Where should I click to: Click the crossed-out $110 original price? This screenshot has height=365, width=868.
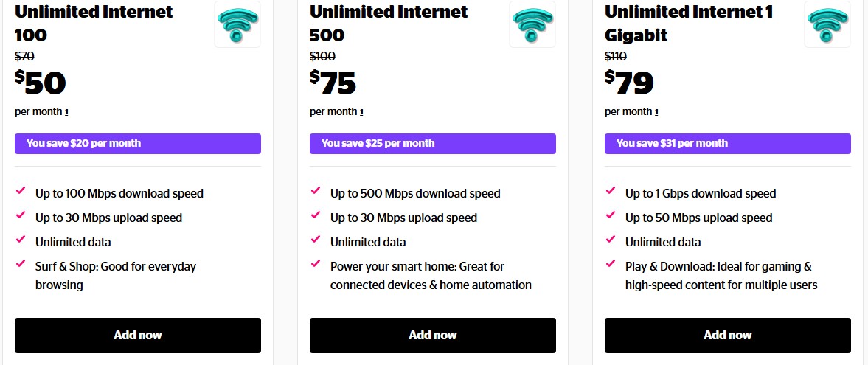616,56
